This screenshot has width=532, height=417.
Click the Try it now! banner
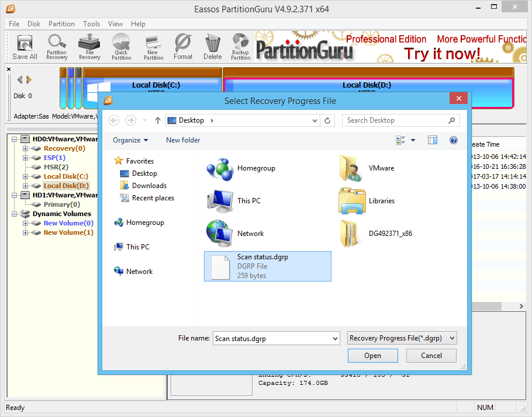(442, 54)
